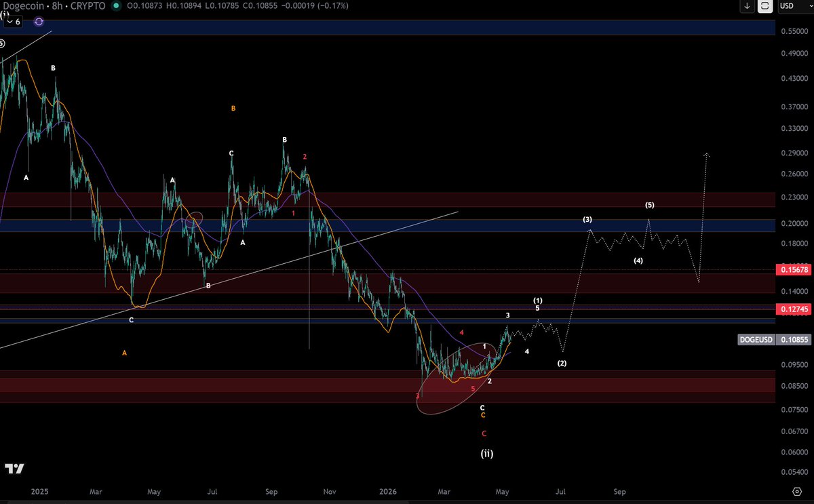Select the red C wave label above (ii)

[484, 433]
